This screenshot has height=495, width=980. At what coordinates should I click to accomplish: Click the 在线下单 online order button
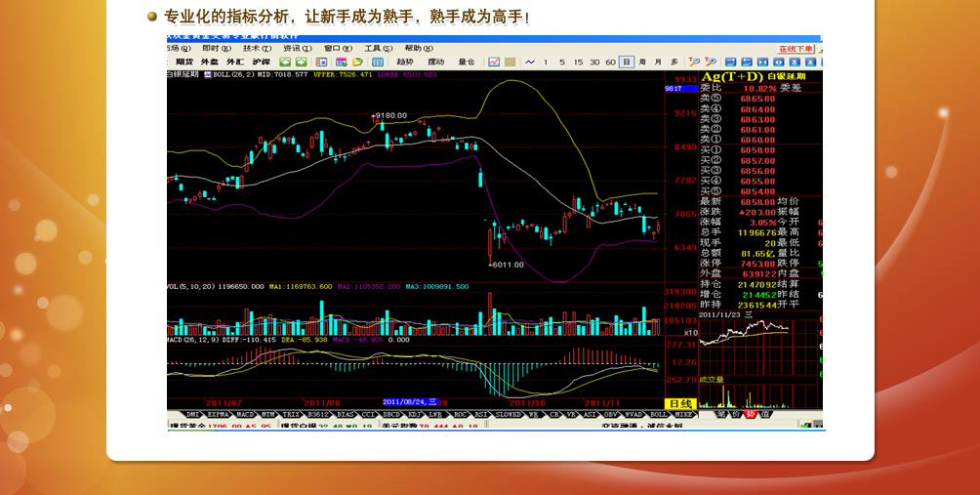[x=796, y=49]
